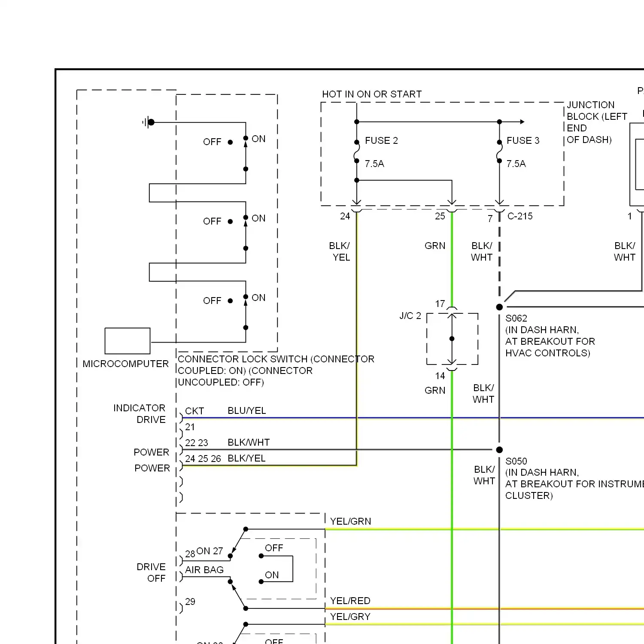Click the S050 splice dot
Viewport: 644px width, 644px height.
point(499,450)
